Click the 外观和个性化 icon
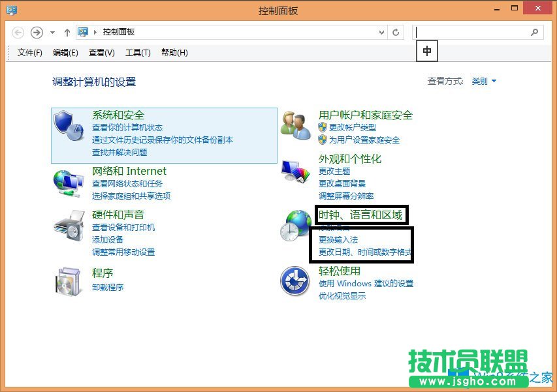This screenshot has width=557, height=392. point(295,170)
